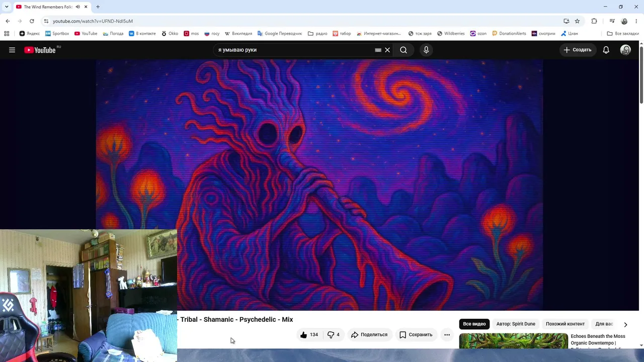Open the Создать menu
This screenshot has width=644, height=362.
(x=578, y=50)
